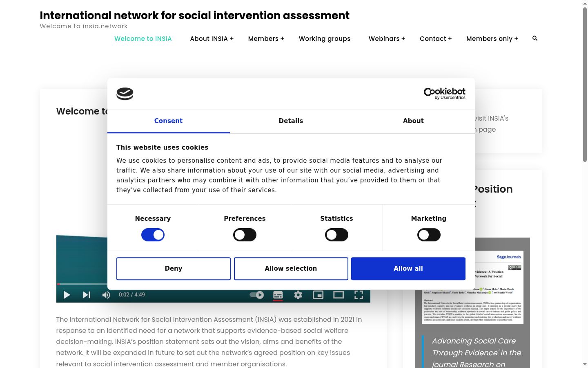This screenshot has width=588, height=368.
Task: Click the page vertical scrollbar
Action: pyautogui.click(x=585, y=85)
